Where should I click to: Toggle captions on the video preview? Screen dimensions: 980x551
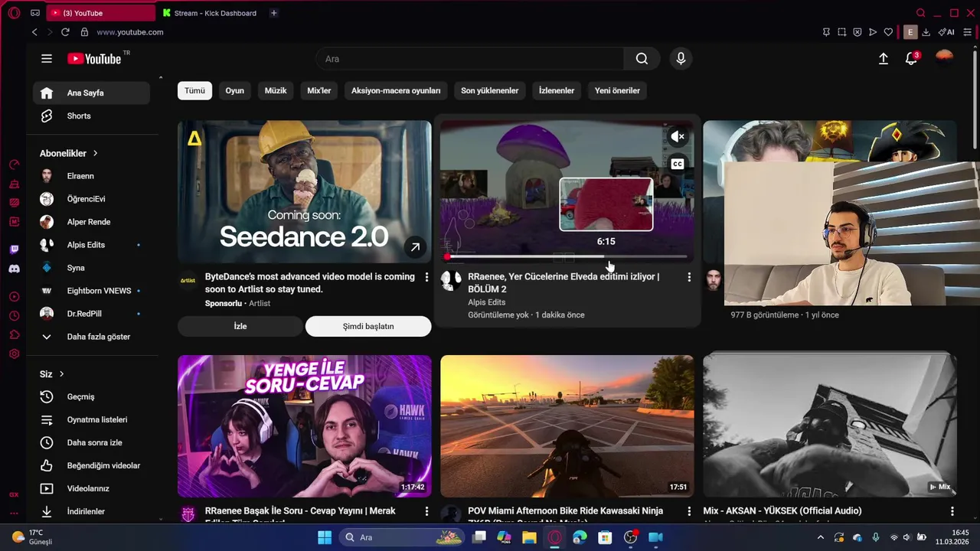point(678,164)
